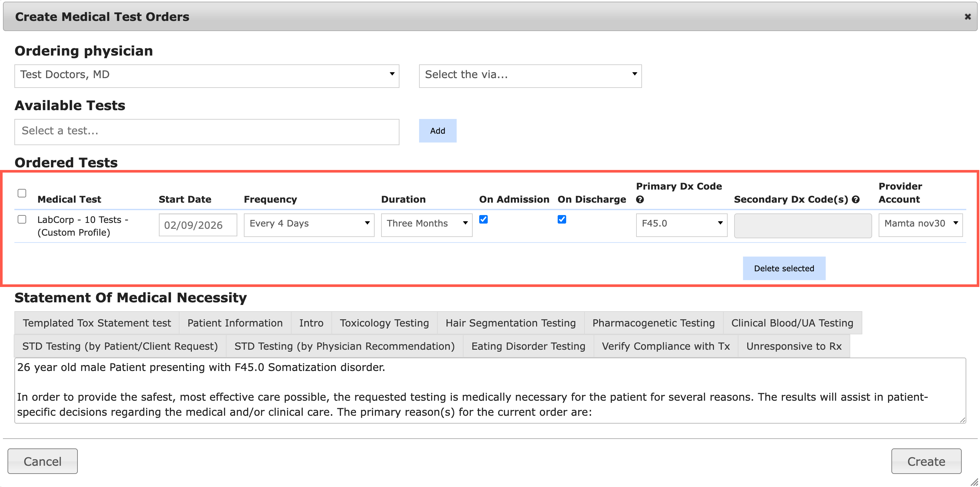
Task: Select the Eating Disorder Testing tab
Action: pyautogui.click(x=528, y=346)
